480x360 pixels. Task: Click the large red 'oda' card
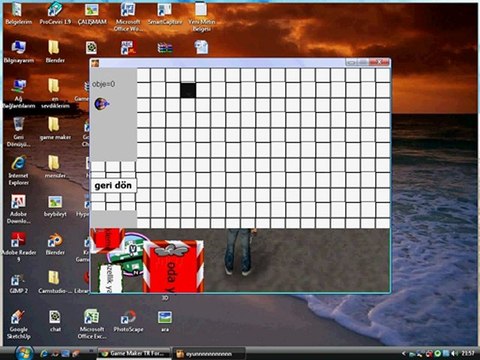pyautogui.click(x=173, y=267)
